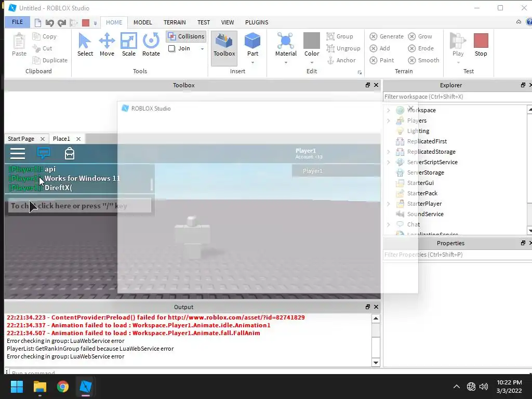Screen dimensions: 532x399
Task: Click Add terrain option
Action: point(380,48)
